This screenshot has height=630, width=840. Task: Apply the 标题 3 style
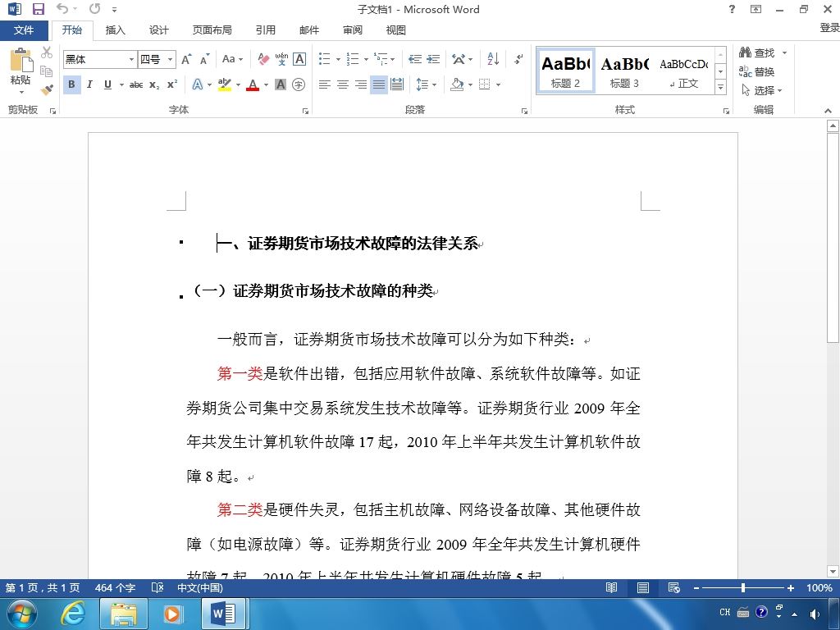(x=624, y=71)
